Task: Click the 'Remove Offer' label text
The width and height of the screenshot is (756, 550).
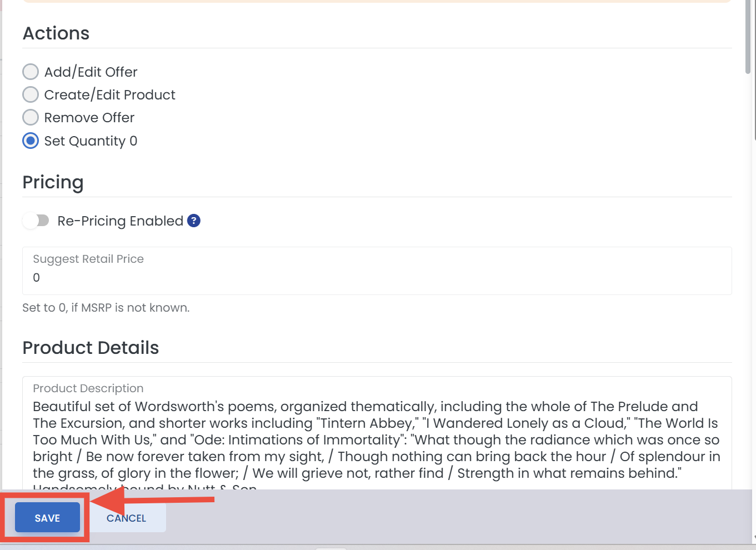Action: click(89, 118)
